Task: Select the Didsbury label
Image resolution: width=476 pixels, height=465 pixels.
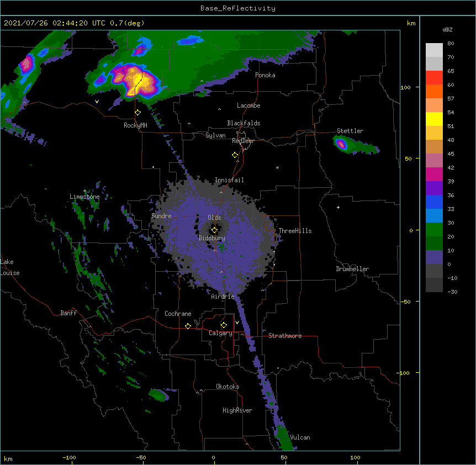Action: pos(212,238)
